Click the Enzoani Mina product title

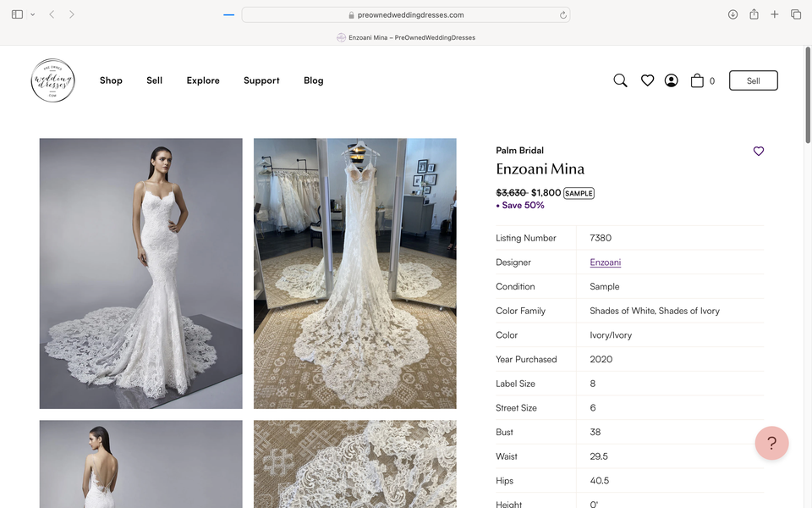(x=540, y=169)
